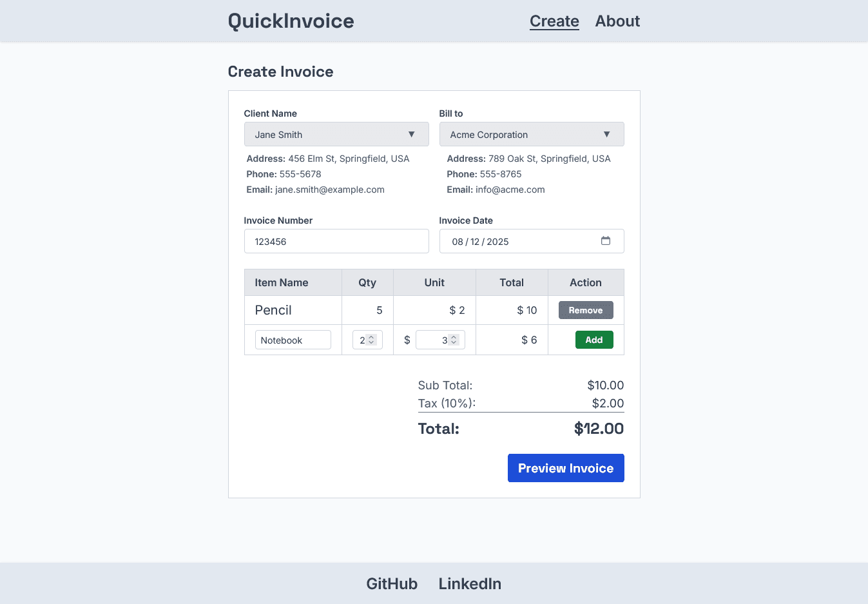Click the Item Name column header
Image resolution: width=868 pixels, height=604 pixels.
pos(282,282)
